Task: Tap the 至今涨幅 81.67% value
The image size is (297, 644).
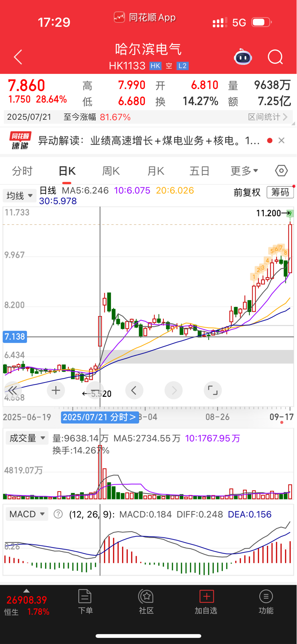Action: click(115, 117)
